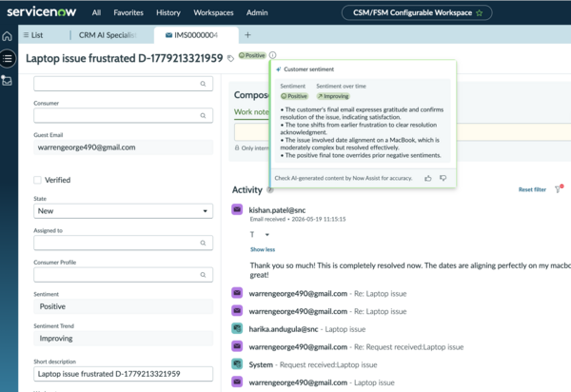The image size is (571, 392).
Task: Click Reset filter link
Action: coord(532,189)
